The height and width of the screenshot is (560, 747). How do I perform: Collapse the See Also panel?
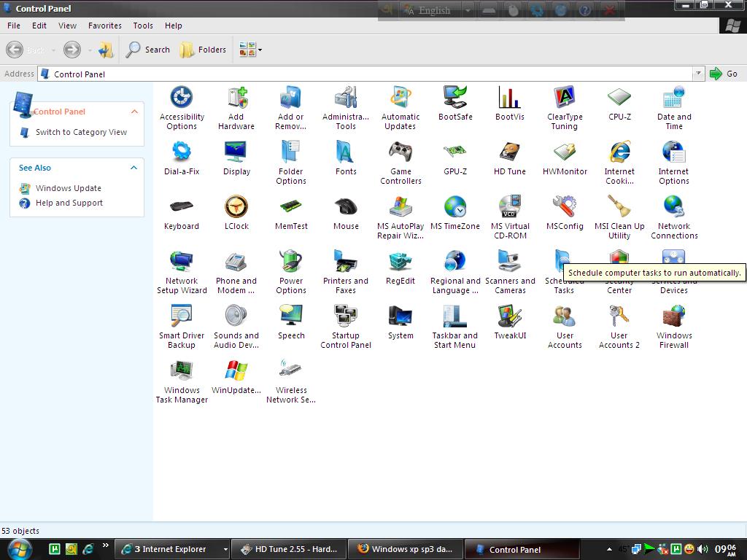click(x=134, y=168)
